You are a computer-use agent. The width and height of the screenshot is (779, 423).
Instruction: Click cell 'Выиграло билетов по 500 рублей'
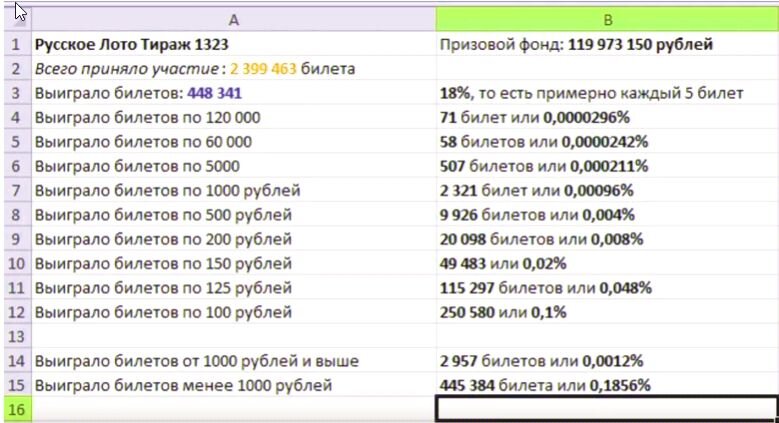pos(234,215)
